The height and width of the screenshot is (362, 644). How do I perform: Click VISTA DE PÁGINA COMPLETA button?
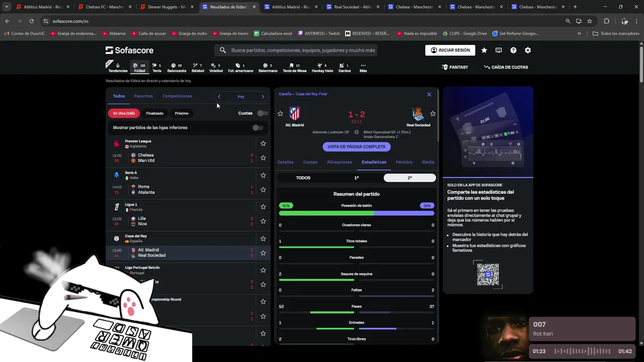click(357, 147)
